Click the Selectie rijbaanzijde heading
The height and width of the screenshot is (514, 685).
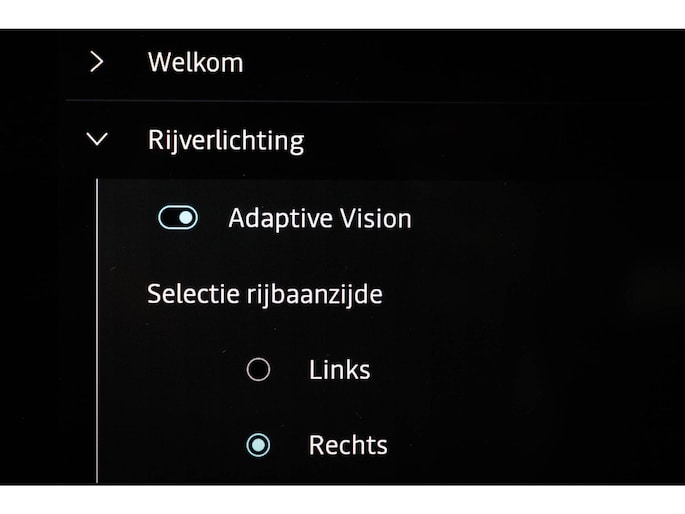(x=264, y=294)
